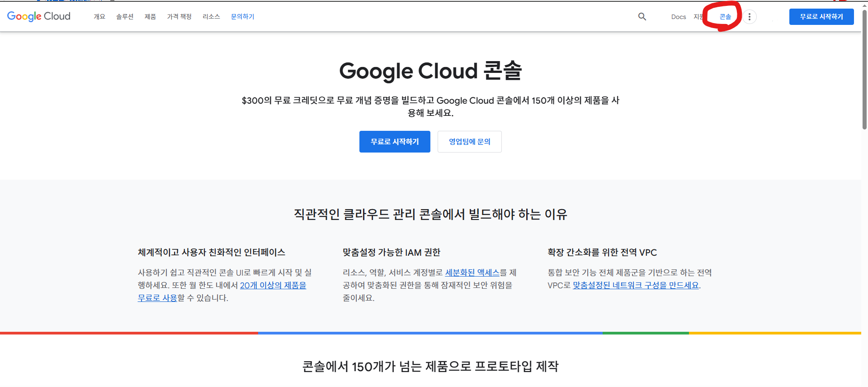The width and height of the screenshot is (868, 387).
Task: Click the header 무료로 시작하기 button
Action: pos(821,17)
